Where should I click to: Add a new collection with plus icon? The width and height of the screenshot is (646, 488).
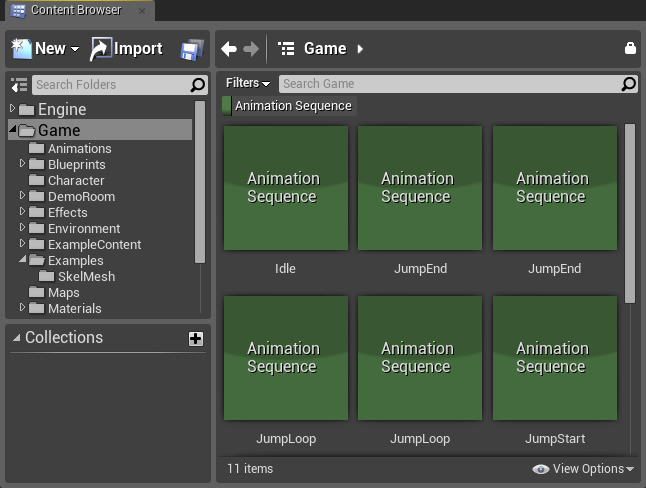196,339
